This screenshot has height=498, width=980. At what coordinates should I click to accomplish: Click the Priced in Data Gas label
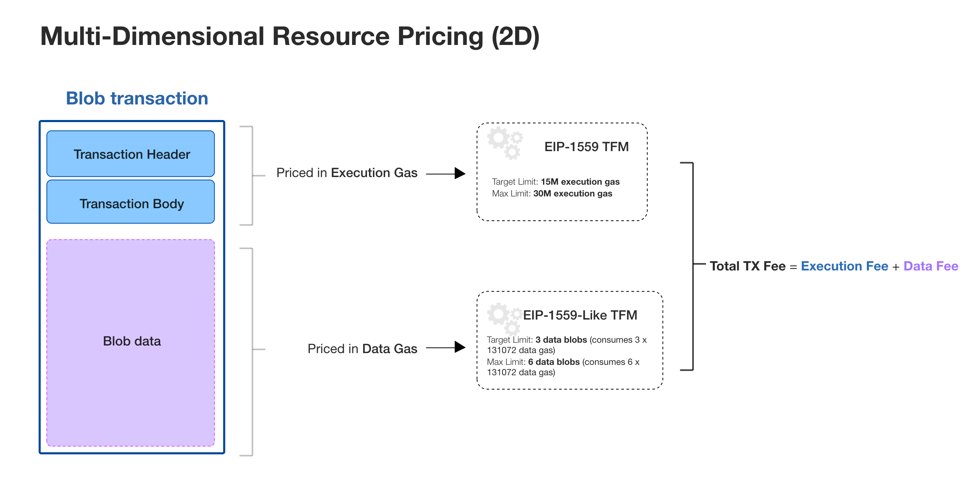tap(362, 349)
